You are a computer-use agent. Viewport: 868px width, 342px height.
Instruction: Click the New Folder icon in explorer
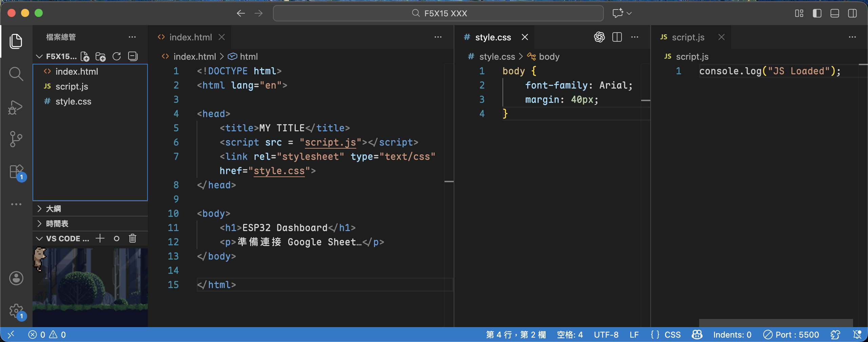(x=101, y=56)
